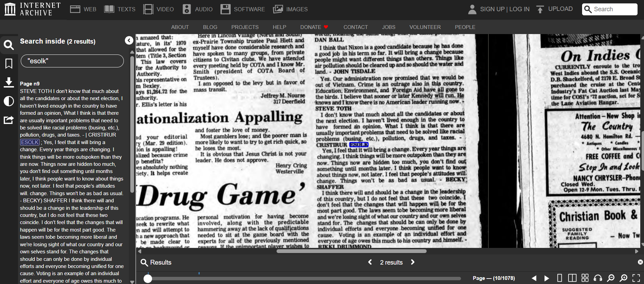Flip to next page arrow

point(547,278)
